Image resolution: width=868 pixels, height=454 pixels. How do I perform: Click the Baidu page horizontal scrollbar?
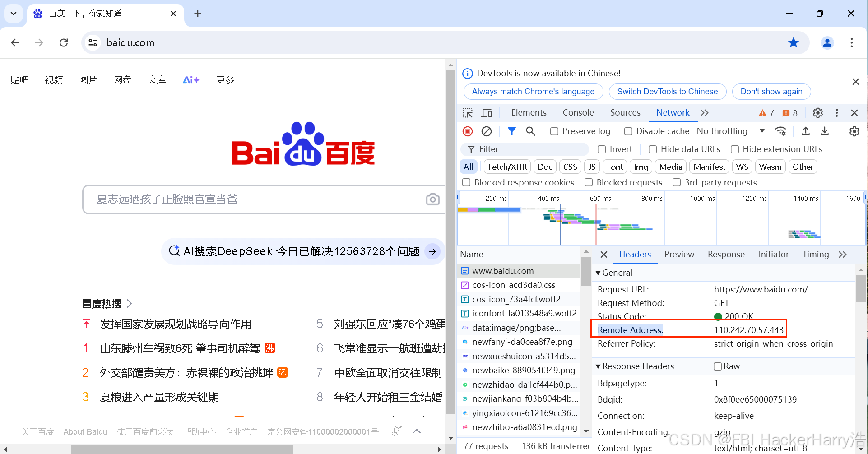point(182,449)
